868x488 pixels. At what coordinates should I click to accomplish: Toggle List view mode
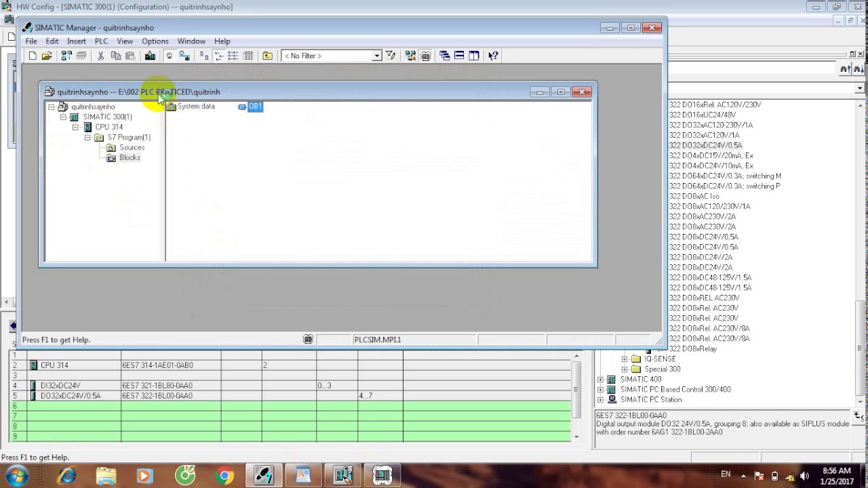click(233, 56)
